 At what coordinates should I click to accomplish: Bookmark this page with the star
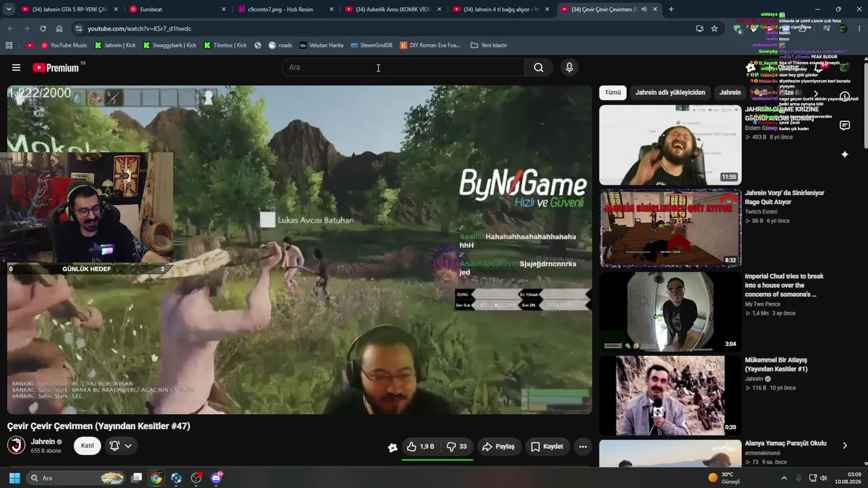pyautogui.click(x=714, y=28)
